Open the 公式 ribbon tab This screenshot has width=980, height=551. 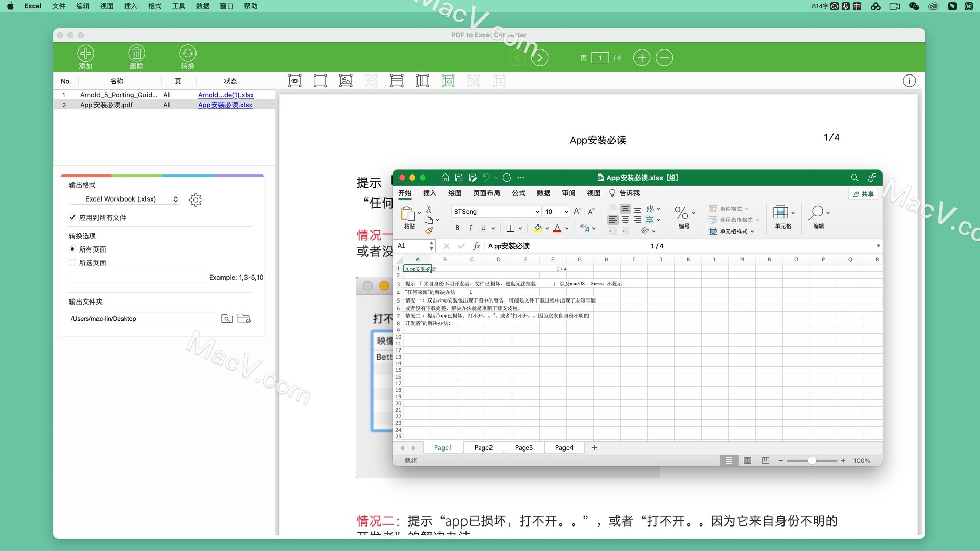(519, 193)
